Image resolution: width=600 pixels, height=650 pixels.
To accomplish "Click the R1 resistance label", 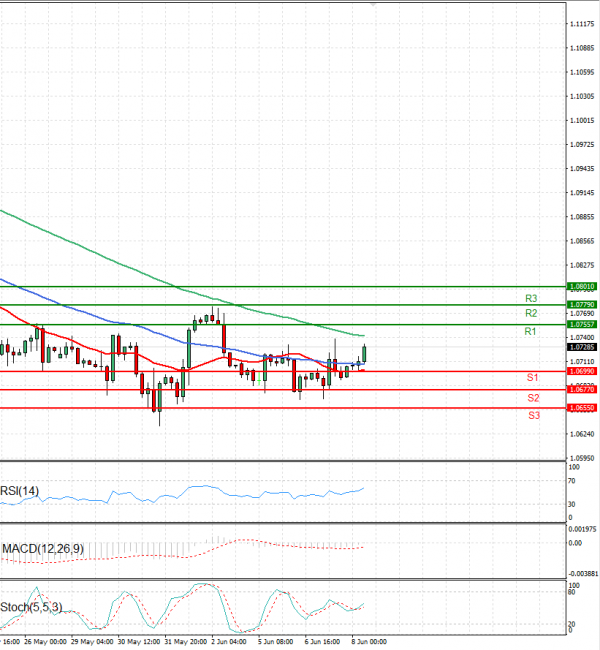I will 530,331.
